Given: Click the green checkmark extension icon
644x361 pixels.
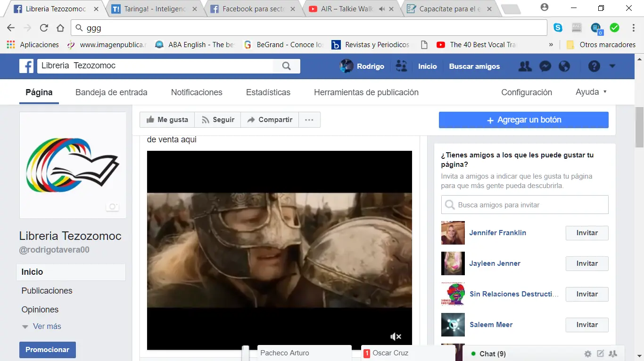Looking at the screenshot, I should tap(614, 28).
